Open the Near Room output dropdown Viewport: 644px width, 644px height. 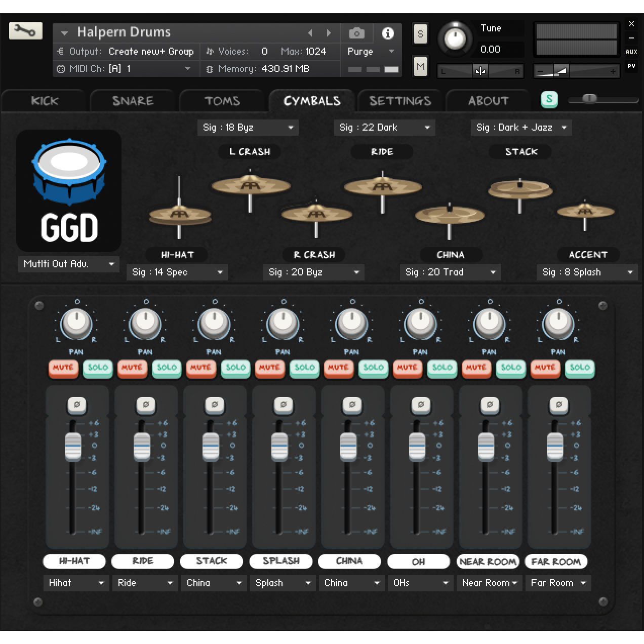tap(489, 583)
